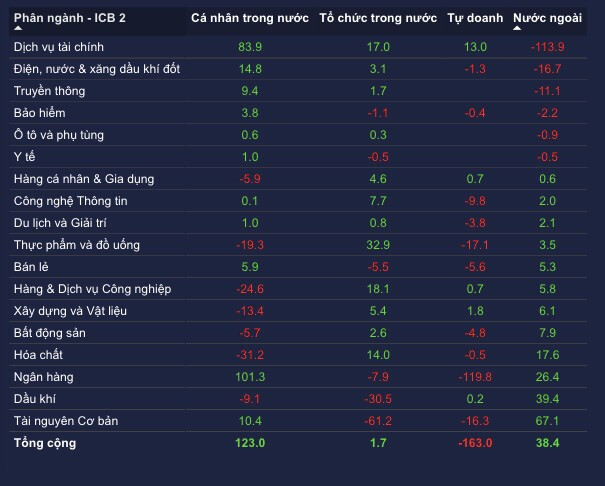Screen dimensions: 605x486
Task: Click the Nước ngoài column header text
Action: coord(549,18)
